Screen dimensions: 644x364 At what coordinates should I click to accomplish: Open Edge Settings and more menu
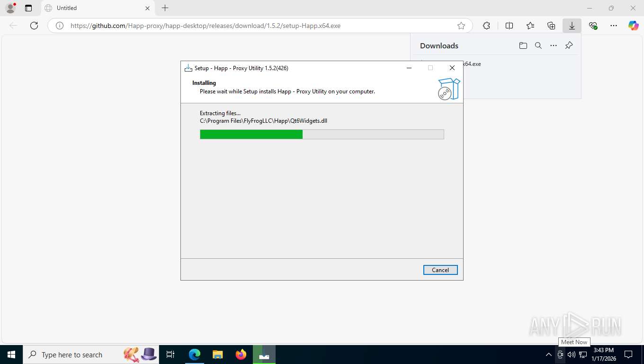[614, 26]
